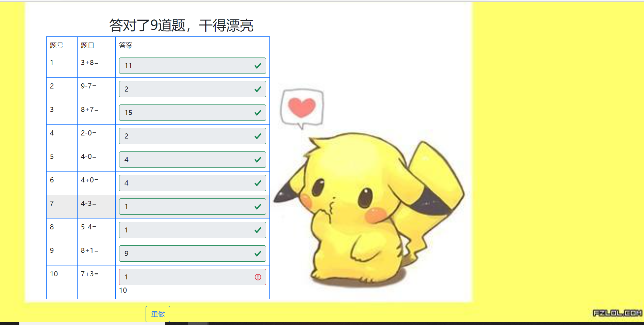Click the green checkmark beside answer 15
644x325 pixels.
point(258,113)
